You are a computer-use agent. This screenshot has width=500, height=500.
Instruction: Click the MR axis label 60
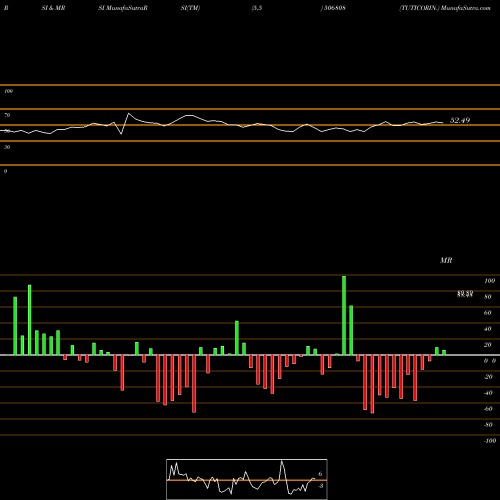(x=488, y=313)
